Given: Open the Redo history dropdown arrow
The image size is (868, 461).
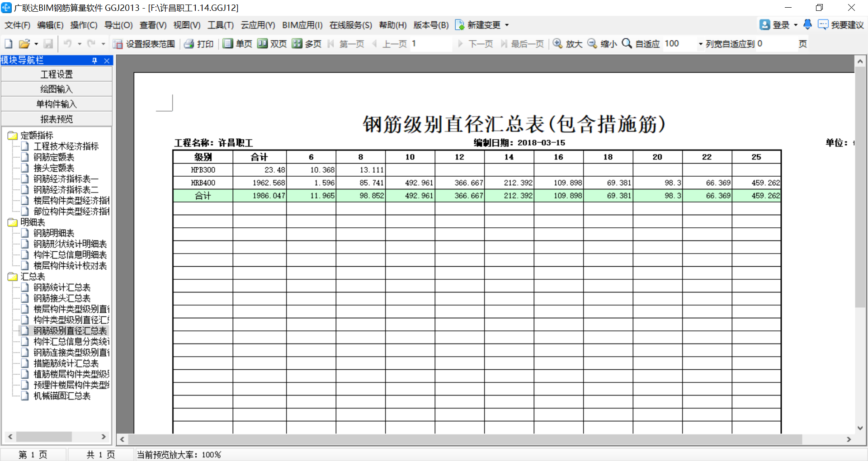Looking at the screenshot, I should [104, 44].
